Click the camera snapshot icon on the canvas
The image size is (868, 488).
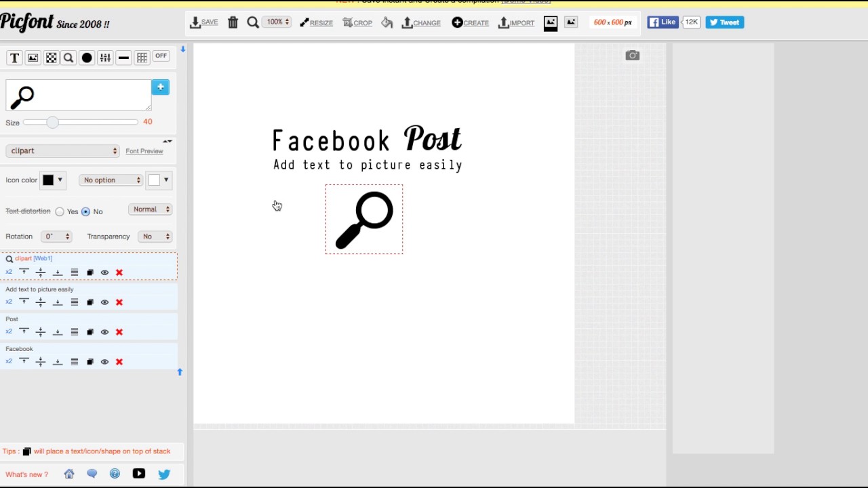point(632,55)
